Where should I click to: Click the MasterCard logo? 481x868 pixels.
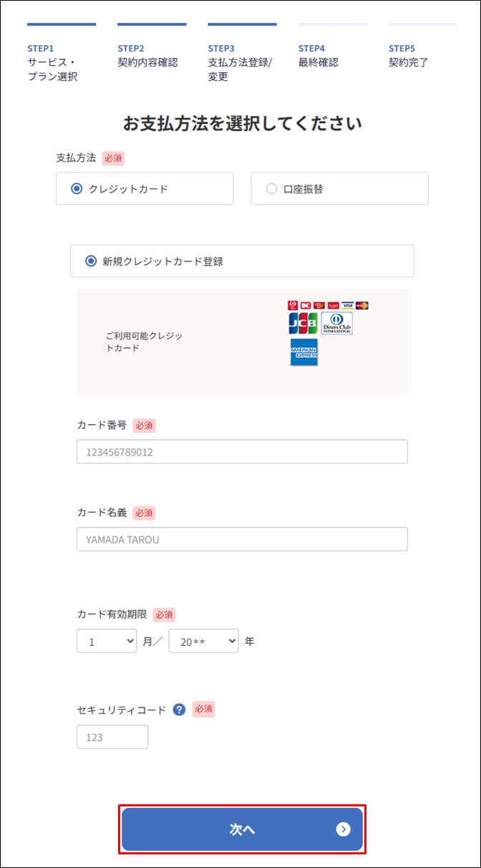click(362, 305)
